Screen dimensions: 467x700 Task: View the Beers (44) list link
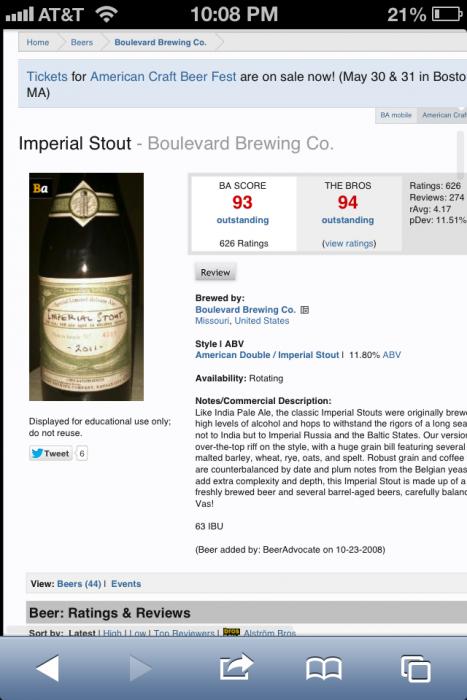(79, 584)
